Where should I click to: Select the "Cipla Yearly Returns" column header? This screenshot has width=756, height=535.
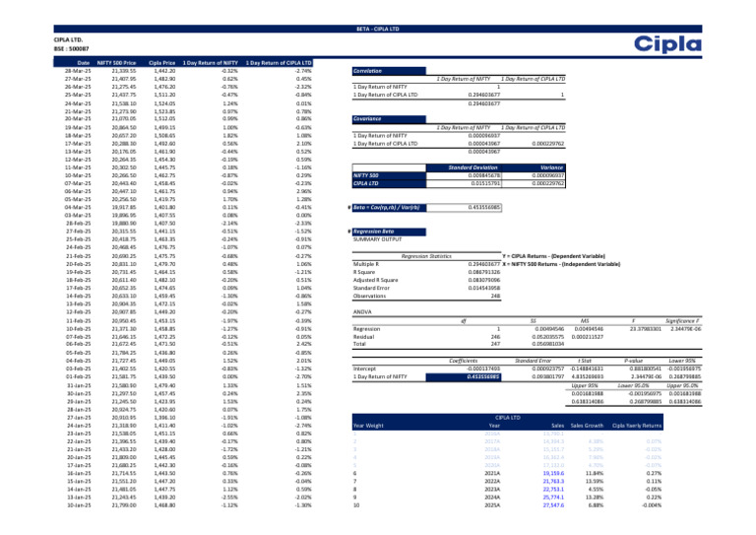pyautogui.click(x=637, y=426)
